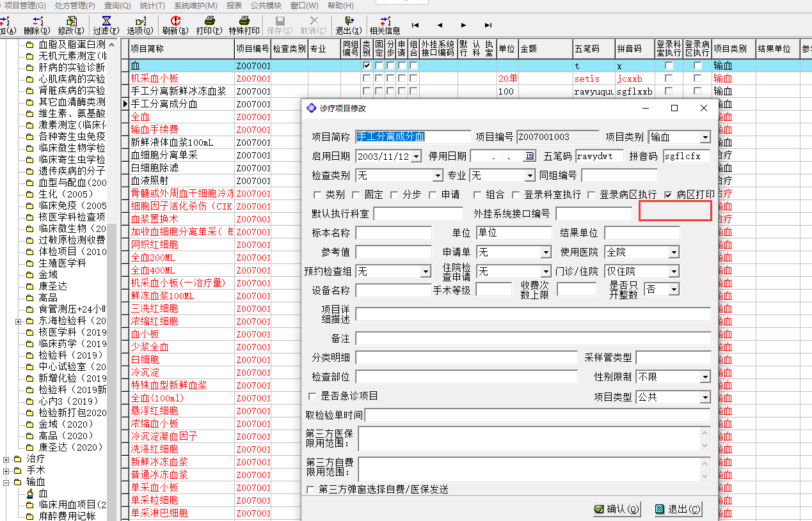Open the 门诊/住院 dropdown showing 仅住院
The image size is (812, 521).
pyautogui.click(x=673, y=272)
